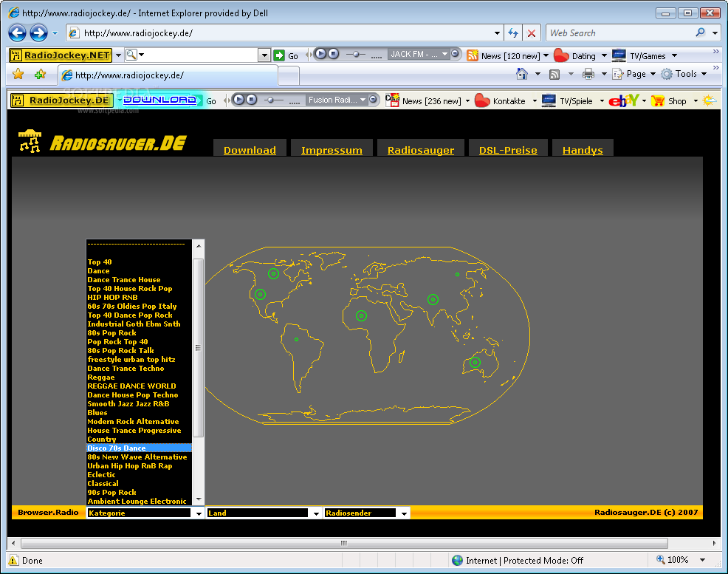Open the Fusion Radio station dropdown
This screenshot has height=574, width=728.
tap(363, 100)
